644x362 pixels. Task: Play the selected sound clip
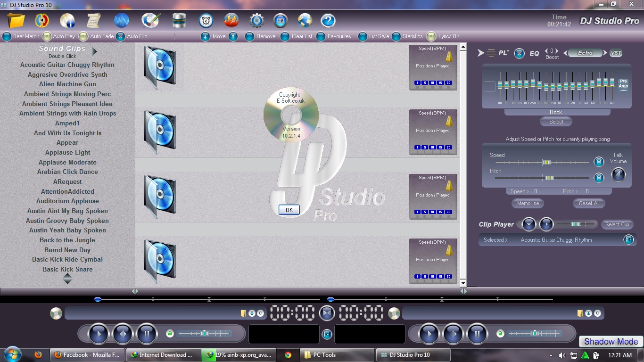coord(546,224)
